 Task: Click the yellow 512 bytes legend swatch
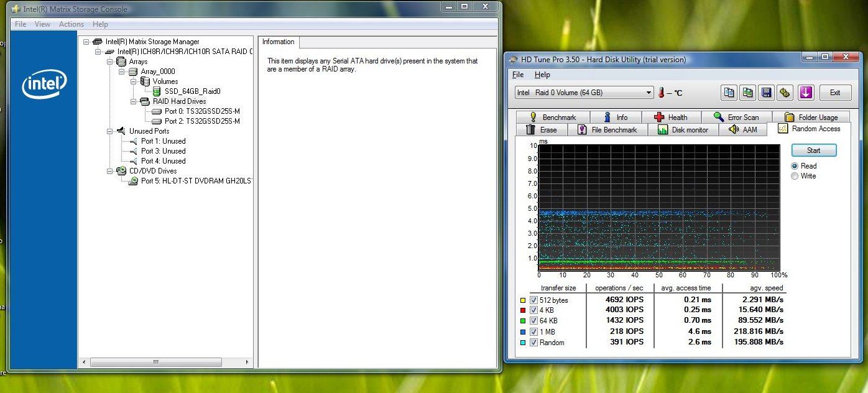[523, 300]
